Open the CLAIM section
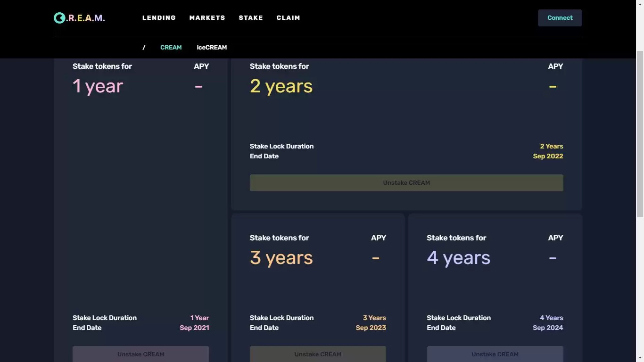644x362 pixels. coord(288,18)
